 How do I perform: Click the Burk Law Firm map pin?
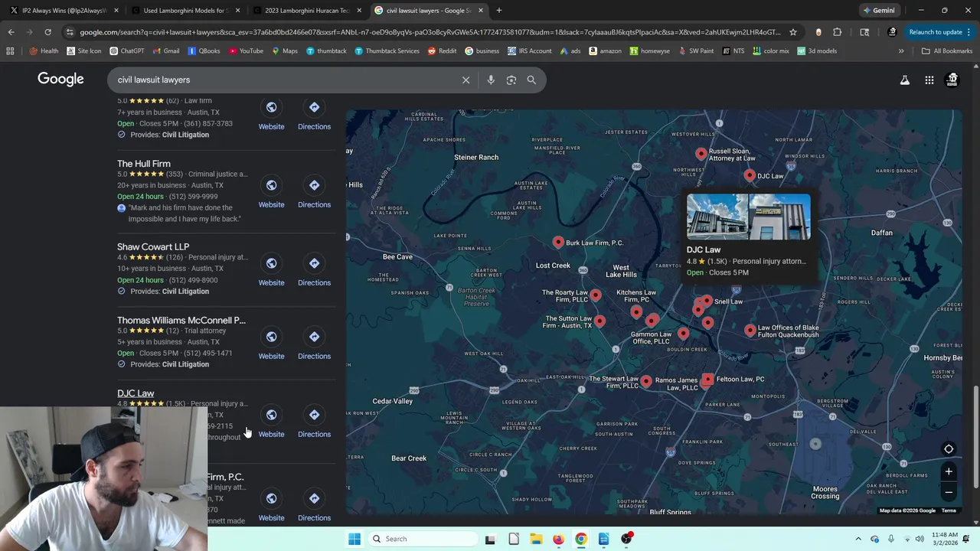pyautogui.click(x=558, y=242)
